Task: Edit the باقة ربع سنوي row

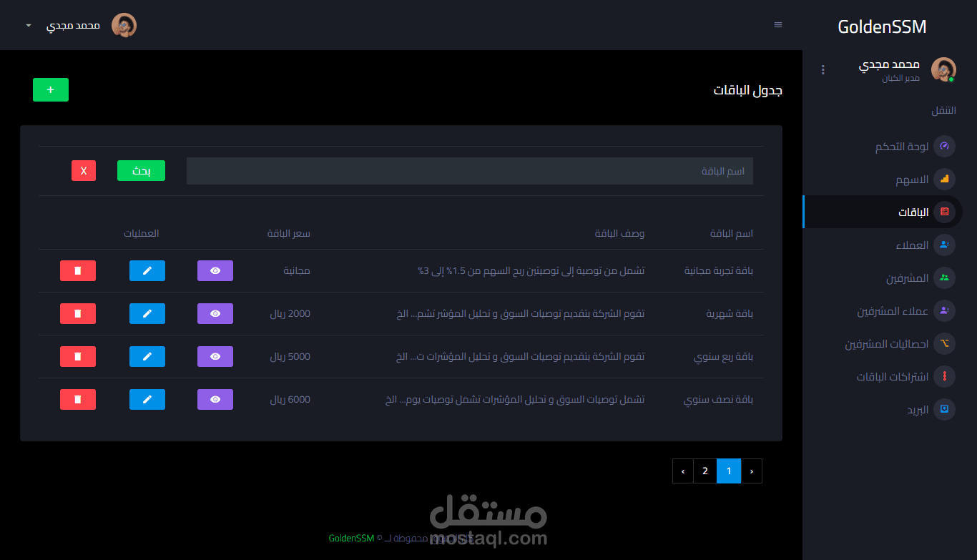Action: tap(147, 357)
